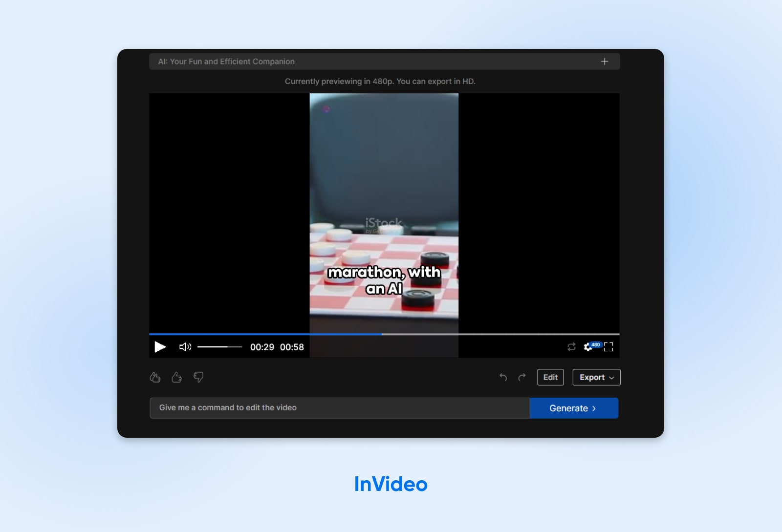
Task: Undo the last change
Action: point(503,377)
